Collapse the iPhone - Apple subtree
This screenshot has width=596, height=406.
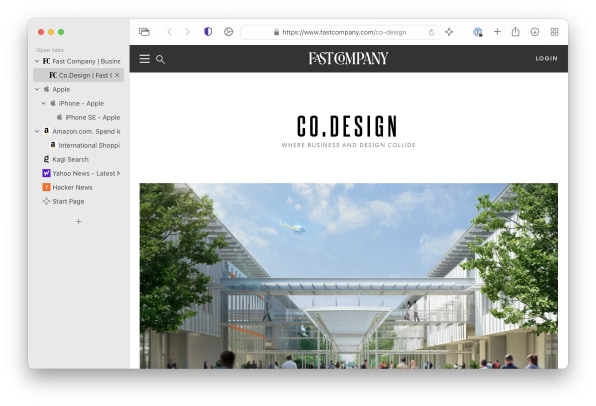pyautogui.click(x=43, y=103)
